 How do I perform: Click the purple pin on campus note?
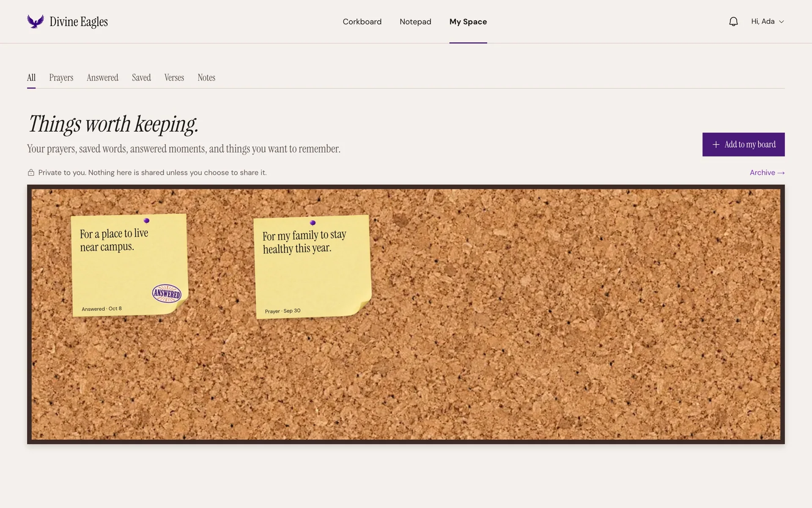click(x=146, y=221)
